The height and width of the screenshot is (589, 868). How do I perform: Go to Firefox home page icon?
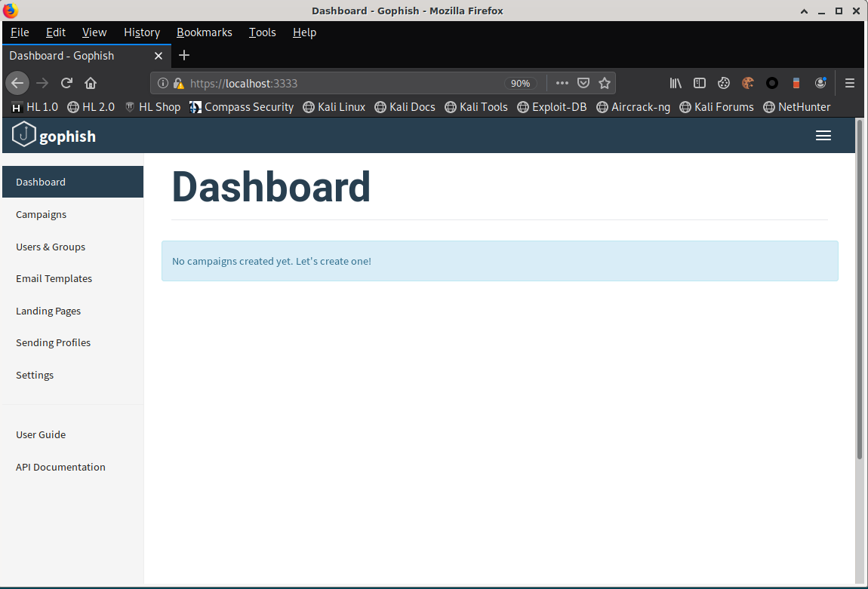point(91,83)
